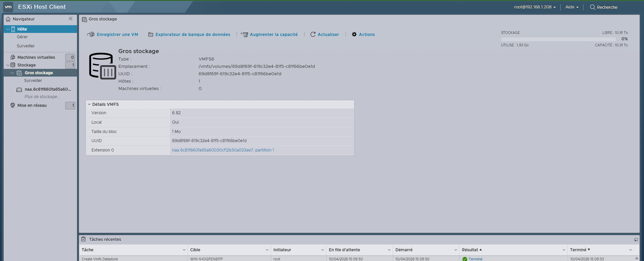Click the Navigateur home icon

(x=8, y=19)
